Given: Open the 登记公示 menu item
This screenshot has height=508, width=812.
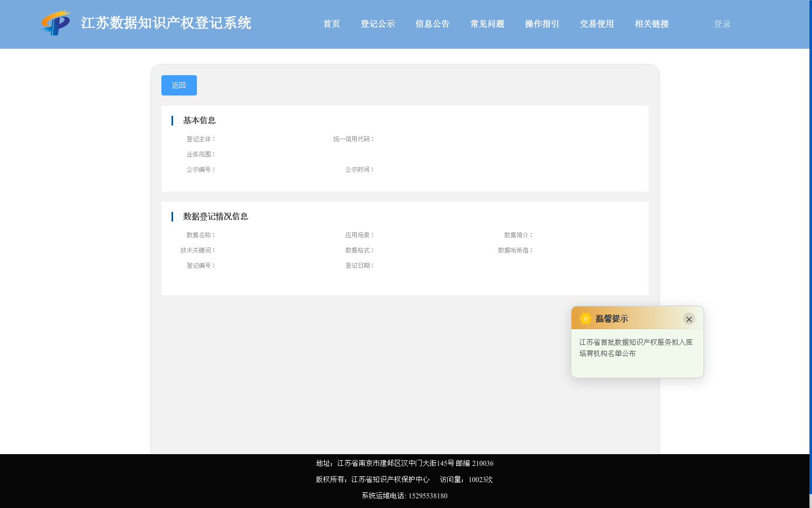Looking at the screenshot, I should [378, 24].
